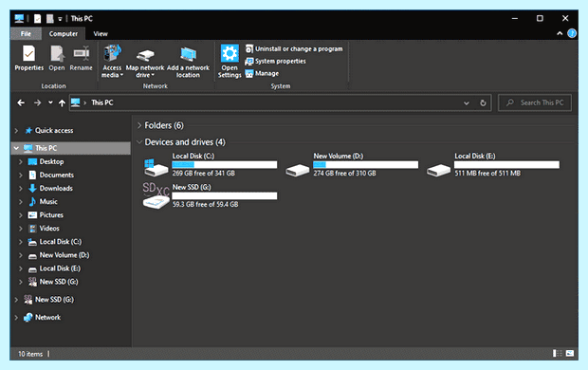Open address bar history dropdown
588x370 pixels.
pos(466,102)
